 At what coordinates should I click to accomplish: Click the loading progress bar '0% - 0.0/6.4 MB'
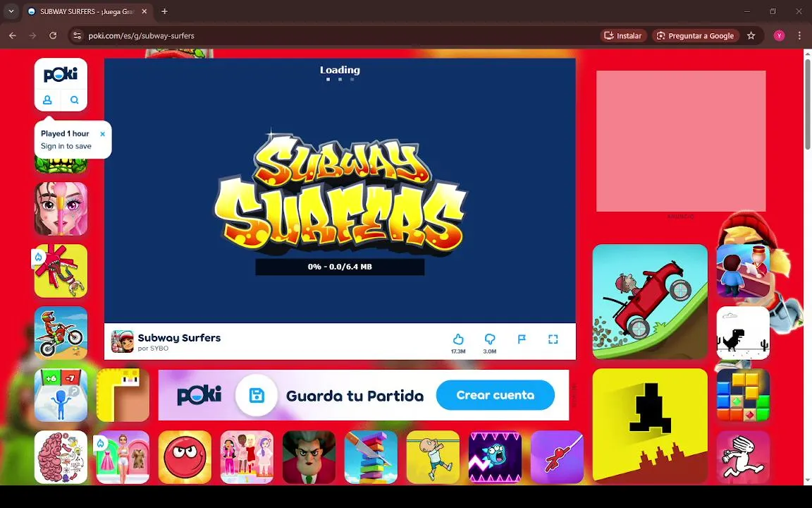(340, 267)
